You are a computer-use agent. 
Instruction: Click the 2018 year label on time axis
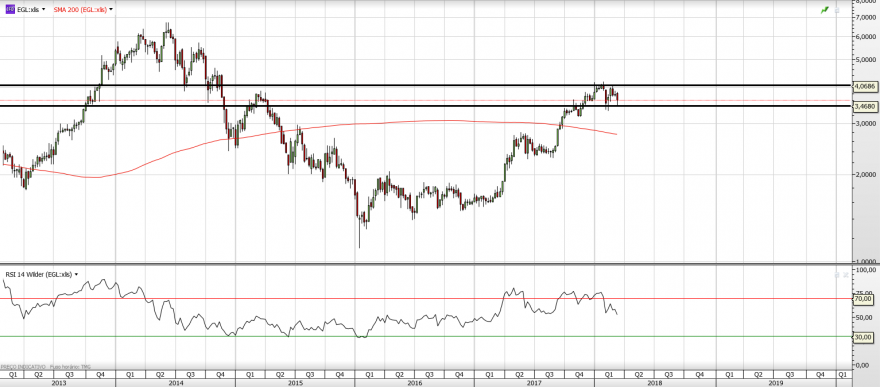coord(654,382)
